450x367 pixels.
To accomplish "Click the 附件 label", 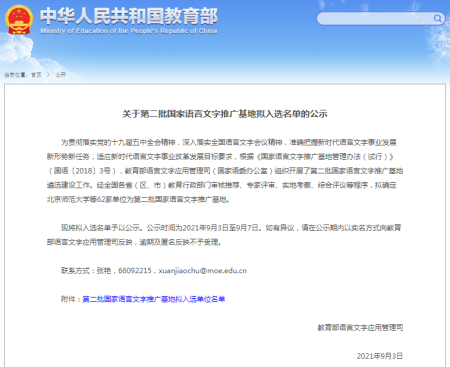I will (68, 299).
